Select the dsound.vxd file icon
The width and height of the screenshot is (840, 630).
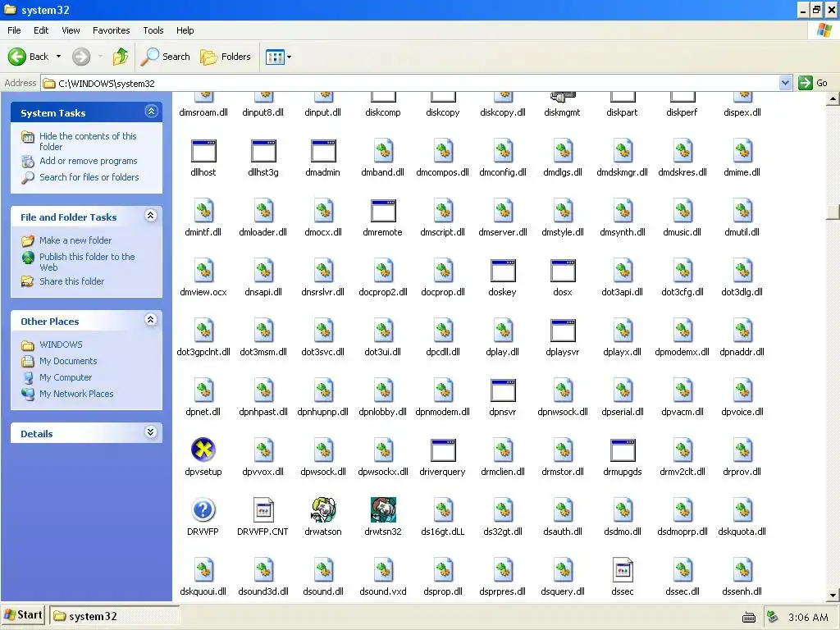pos(383,570)
